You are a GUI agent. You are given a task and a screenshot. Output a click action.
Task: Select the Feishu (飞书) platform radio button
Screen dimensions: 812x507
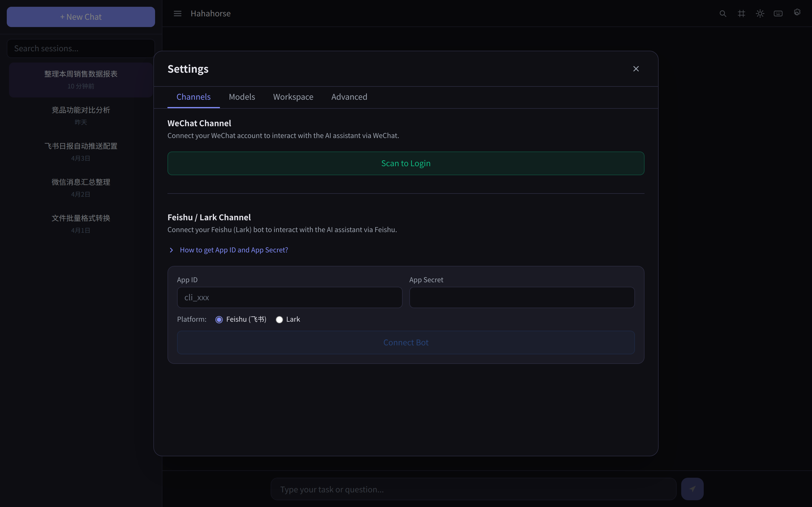[x=219, y=320]
